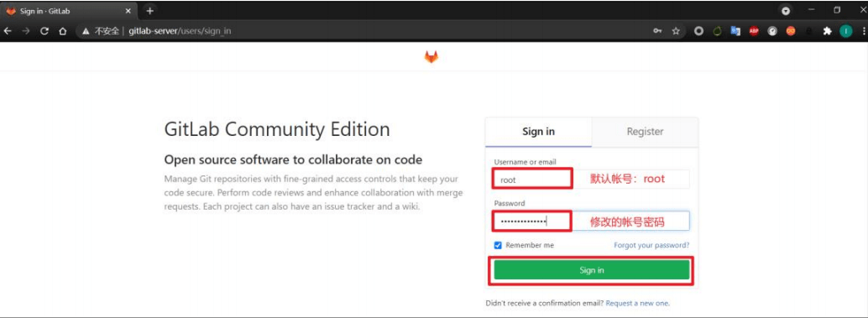Screen dimensions: 868x318
Task: Open the Google Translate extension
Action: [735, 32]
